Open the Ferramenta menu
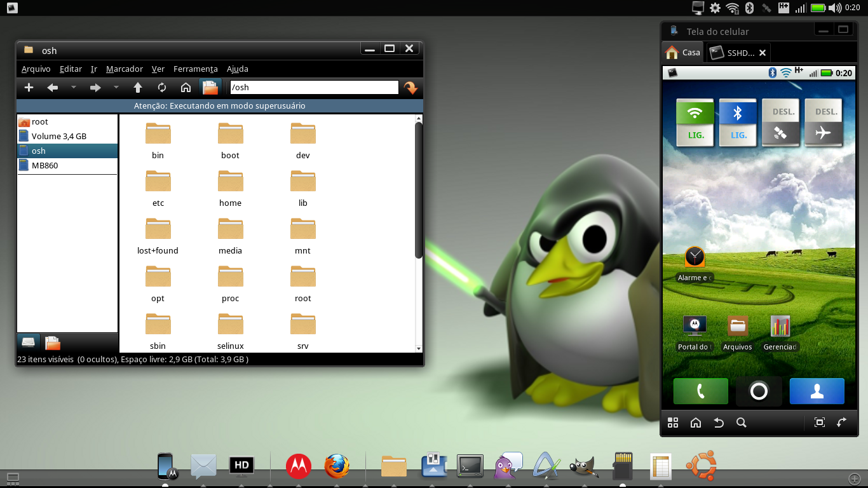The width and height of the screenshot is (868, 488). coord(195,69)
